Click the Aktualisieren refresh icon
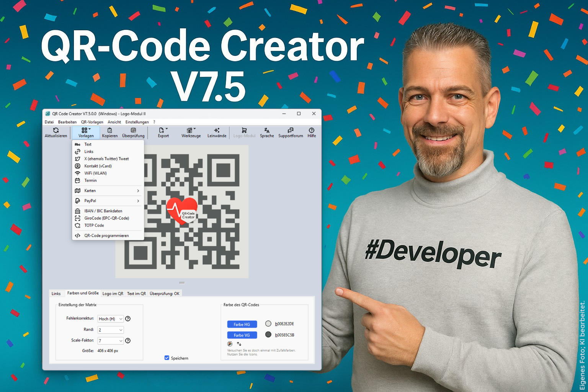 coord(56,131)
